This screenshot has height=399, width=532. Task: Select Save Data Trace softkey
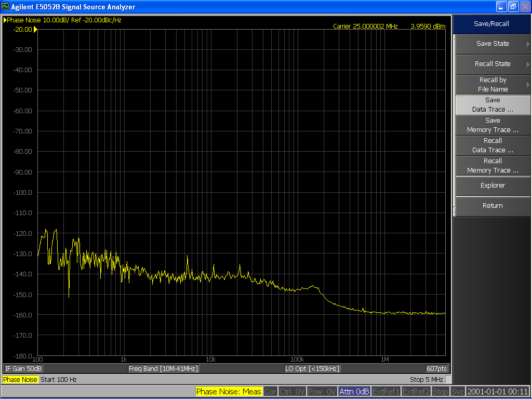[x=493, y=105]
